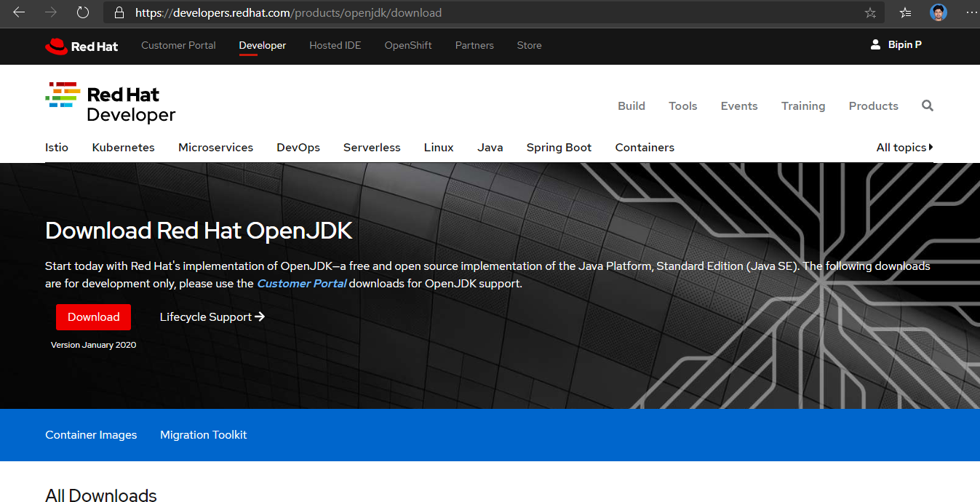This screenshot has width=980, height=502.
Task: Open Store in top bar
Action: click(x=529, y=45)
